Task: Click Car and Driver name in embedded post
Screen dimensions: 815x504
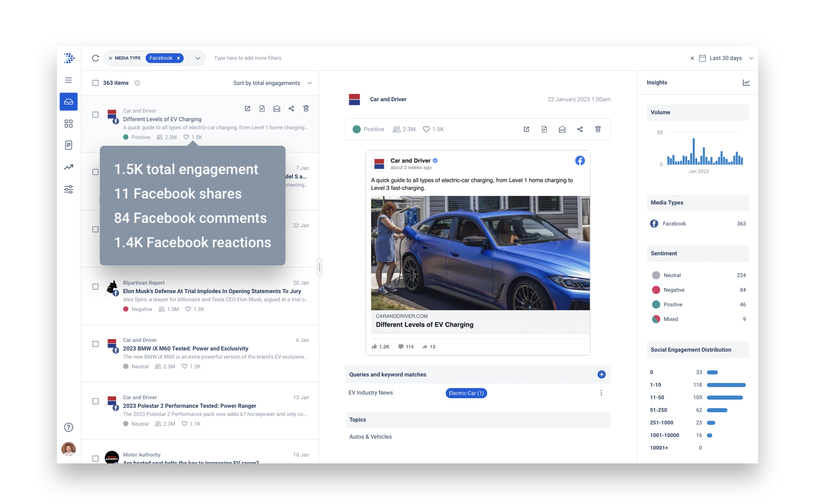Action: tap(410, 161)
